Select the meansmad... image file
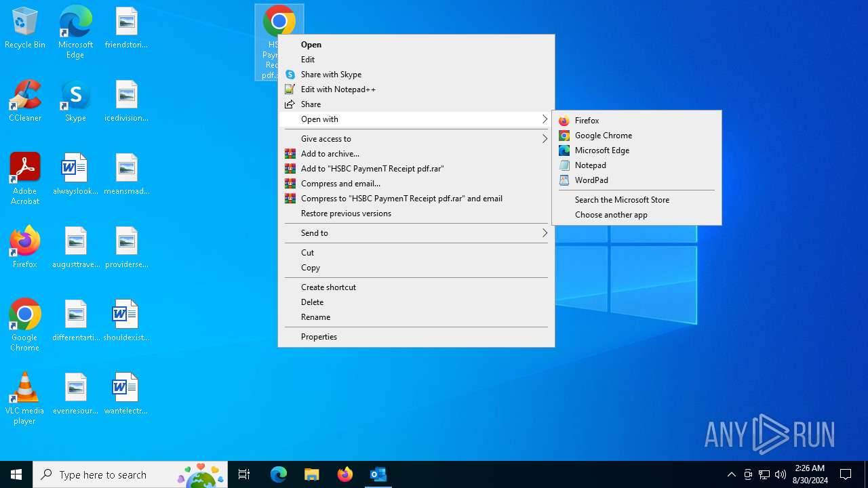 pos(126,175)
